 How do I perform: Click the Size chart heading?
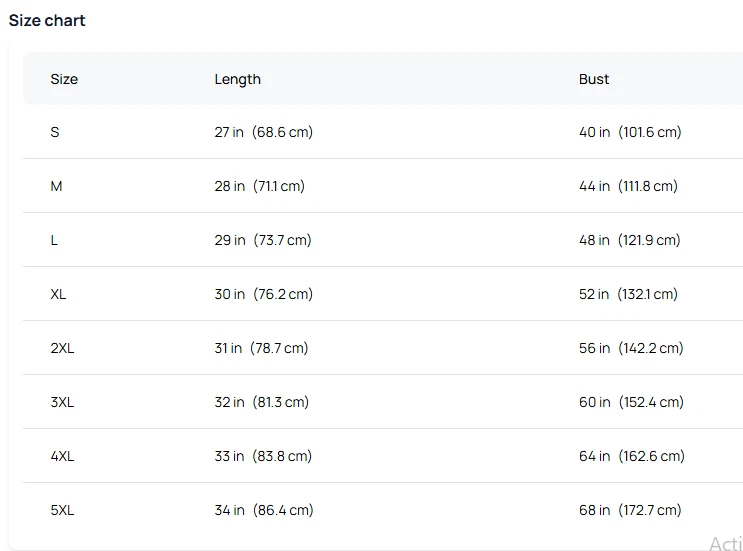[x=47, y=20]
